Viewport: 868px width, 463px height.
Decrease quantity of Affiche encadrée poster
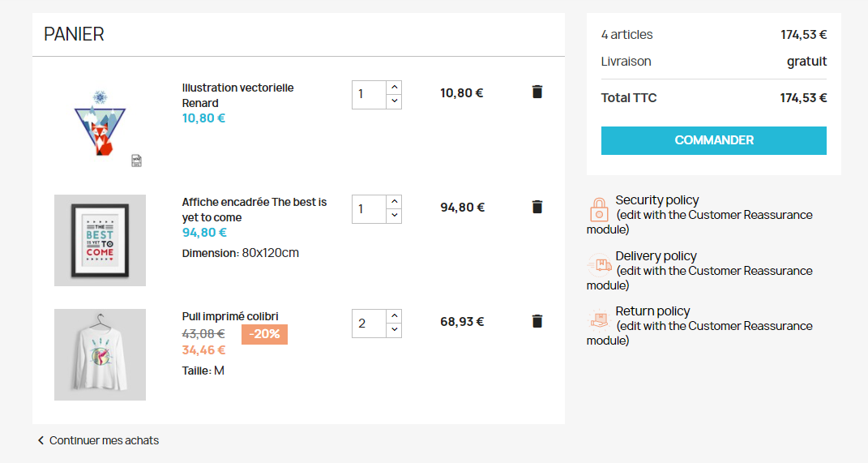[x=394, y=216]
